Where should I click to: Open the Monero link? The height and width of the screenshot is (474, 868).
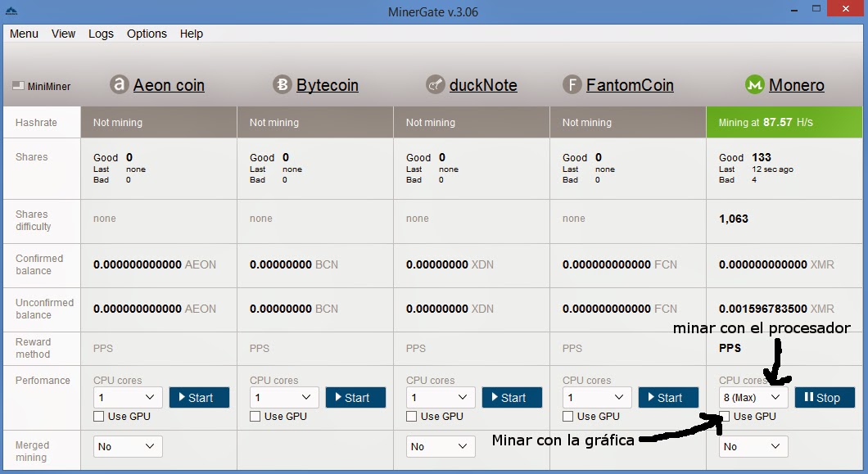point(797,85)
